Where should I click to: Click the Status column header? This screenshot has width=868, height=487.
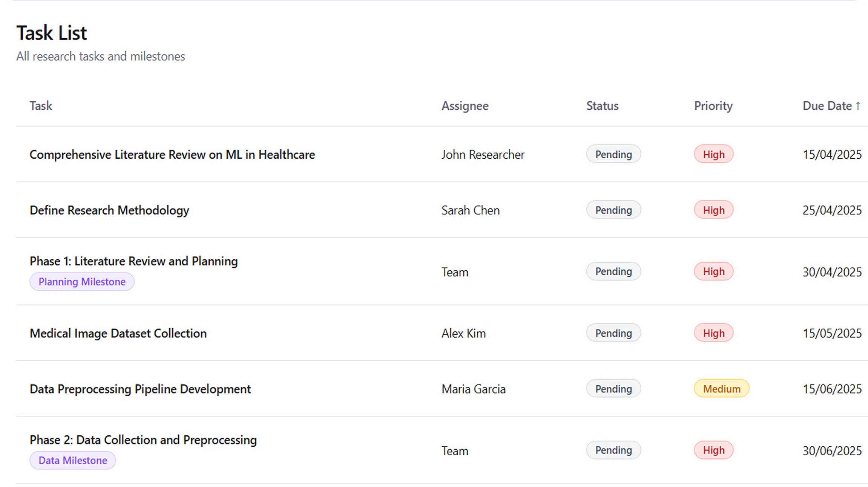(602, 106)
